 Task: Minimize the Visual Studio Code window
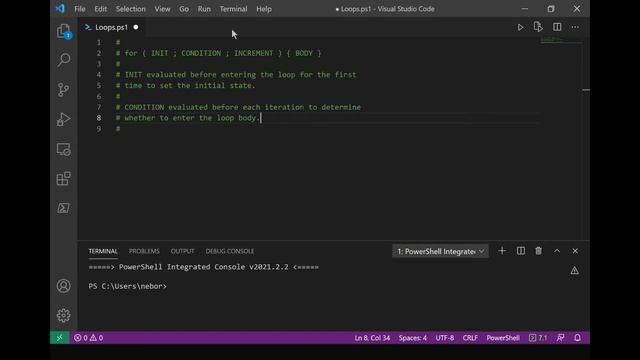(525, 9)
